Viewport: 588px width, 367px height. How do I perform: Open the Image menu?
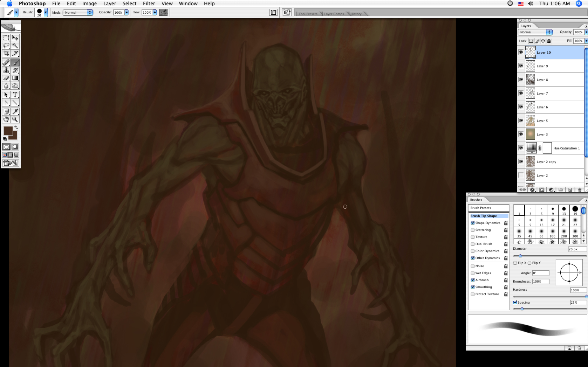89,4
